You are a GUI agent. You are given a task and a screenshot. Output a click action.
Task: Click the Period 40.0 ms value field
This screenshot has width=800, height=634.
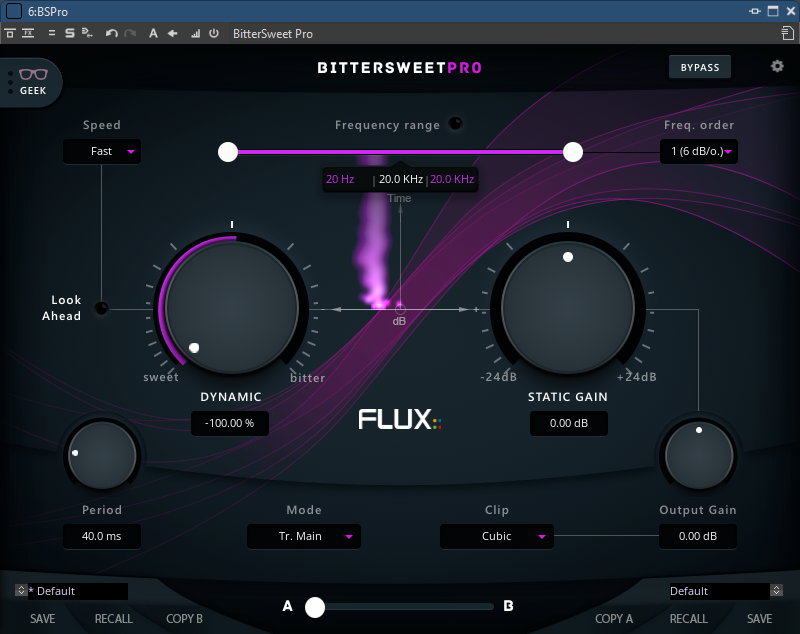coord(101,537)
